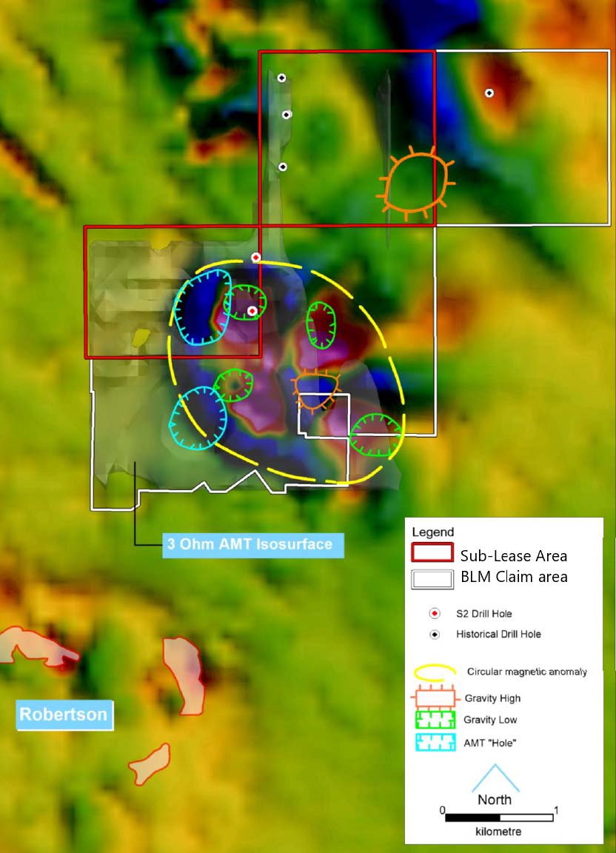Click the blue North arrow symbol
The height and width of the screenshot is (853, 616).
pyautogui.click(x=495, y=778)
